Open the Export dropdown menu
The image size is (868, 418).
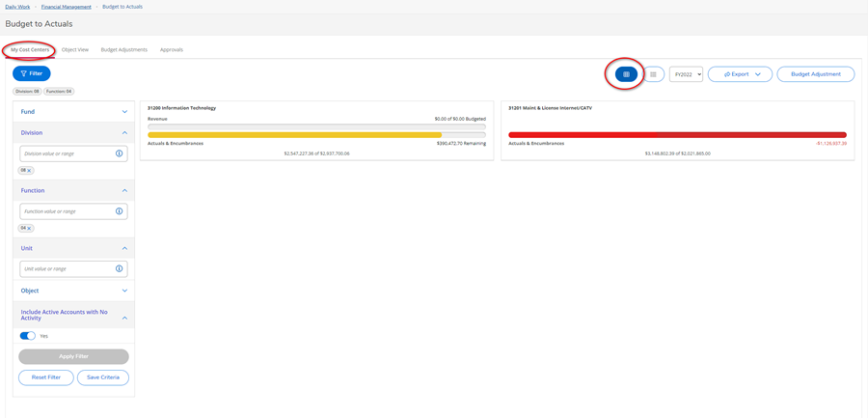coord(740,74)
